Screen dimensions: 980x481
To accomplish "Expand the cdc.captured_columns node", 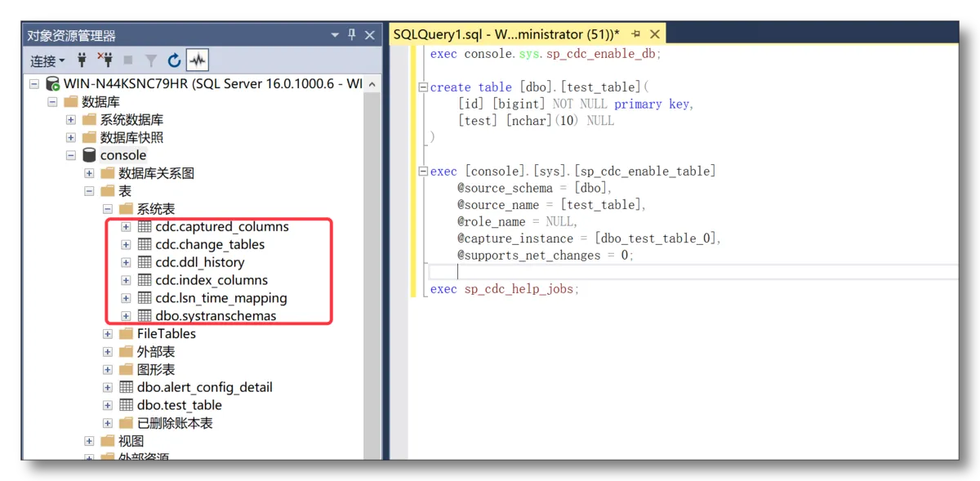I will (127, 226).
